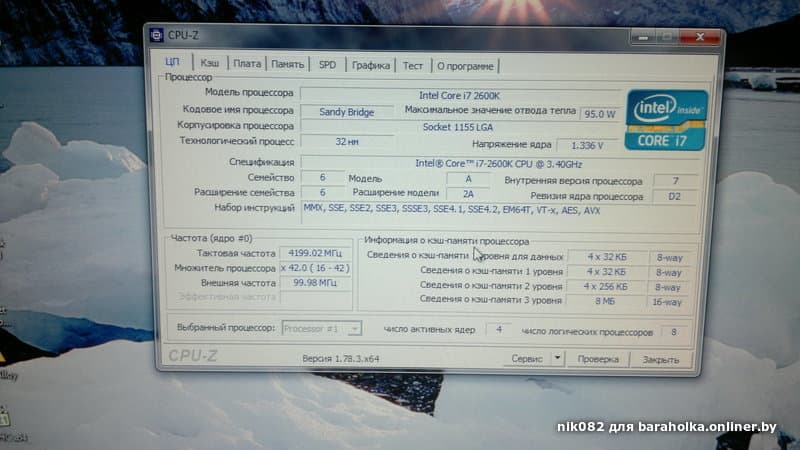Open the Кэш tab
Viewport: 800px width, 450px height.
tap(210, 63)
